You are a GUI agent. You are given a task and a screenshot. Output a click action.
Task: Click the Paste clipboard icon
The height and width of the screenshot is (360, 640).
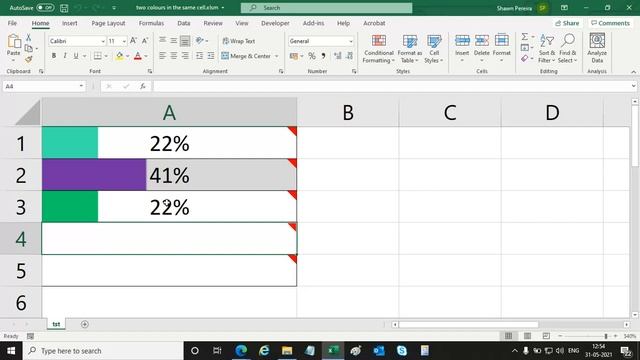coord(13,41)
